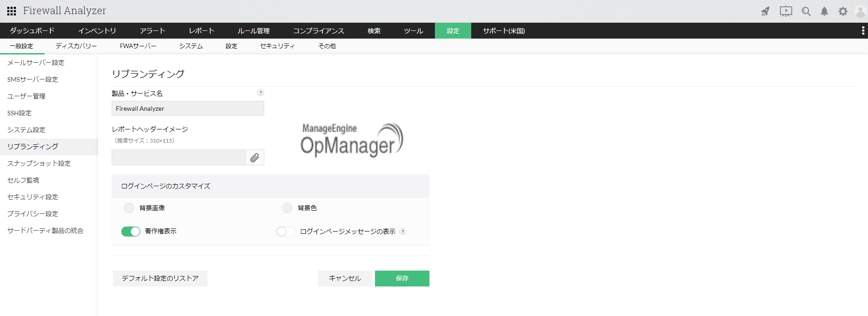The image size is (868, 316).
Task: Click the デフォルト設定のリストア button
Action: point(160,278)
